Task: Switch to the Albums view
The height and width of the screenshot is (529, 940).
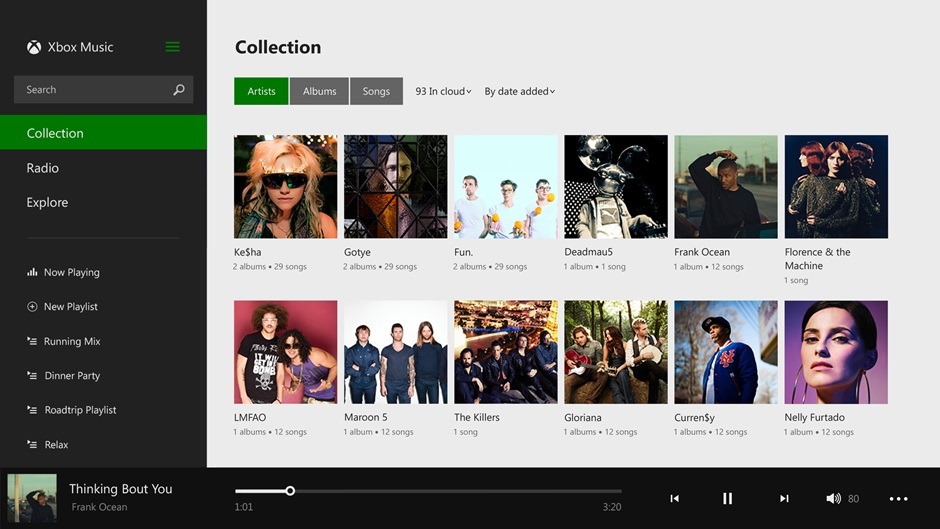Action: coord(319,91)
